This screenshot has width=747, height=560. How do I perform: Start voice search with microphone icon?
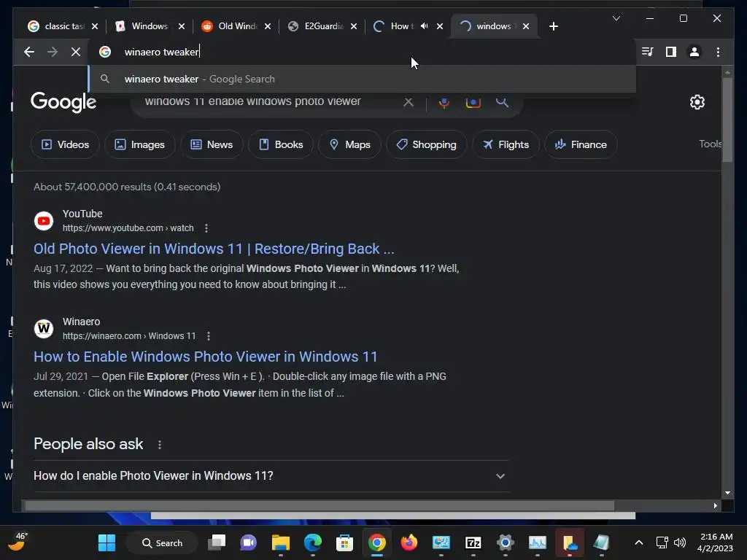444,101
